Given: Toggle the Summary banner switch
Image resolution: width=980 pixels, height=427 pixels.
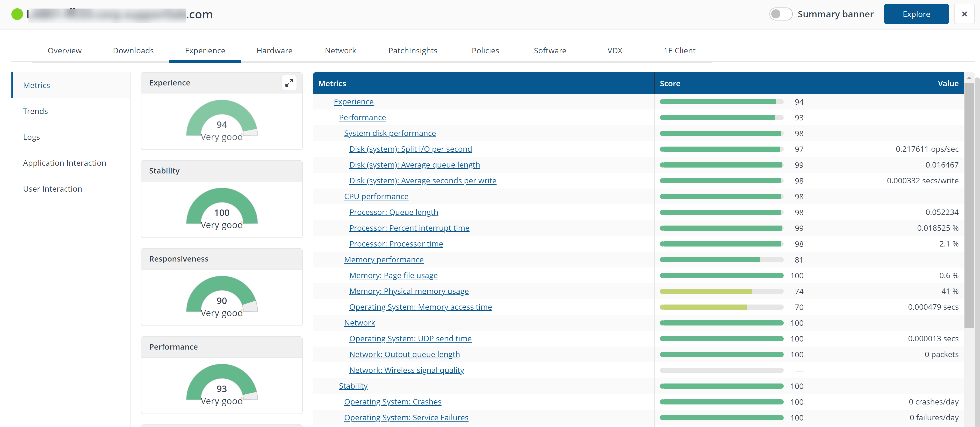Looking at the screenshot, I should tap(780, 14).
